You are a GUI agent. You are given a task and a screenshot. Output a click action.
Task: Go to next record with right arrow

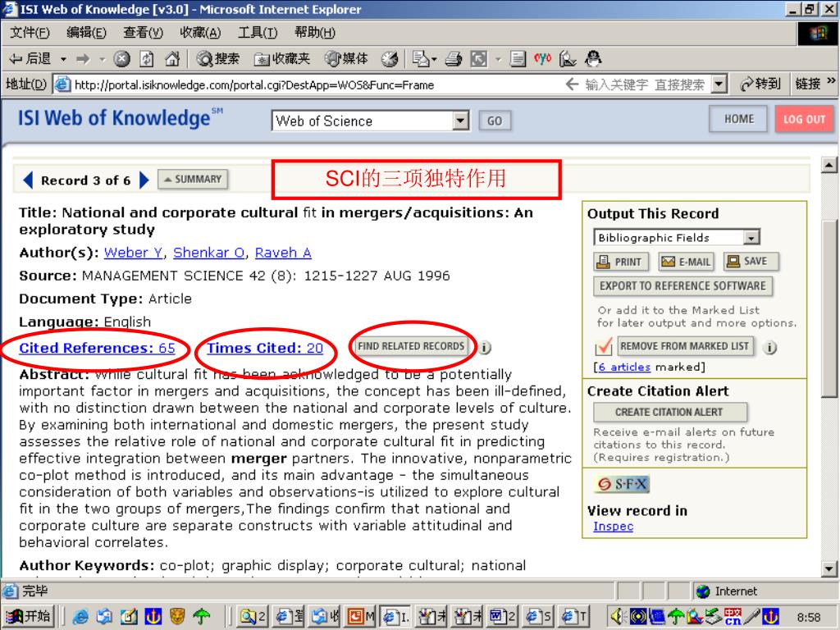click(144, 180)
